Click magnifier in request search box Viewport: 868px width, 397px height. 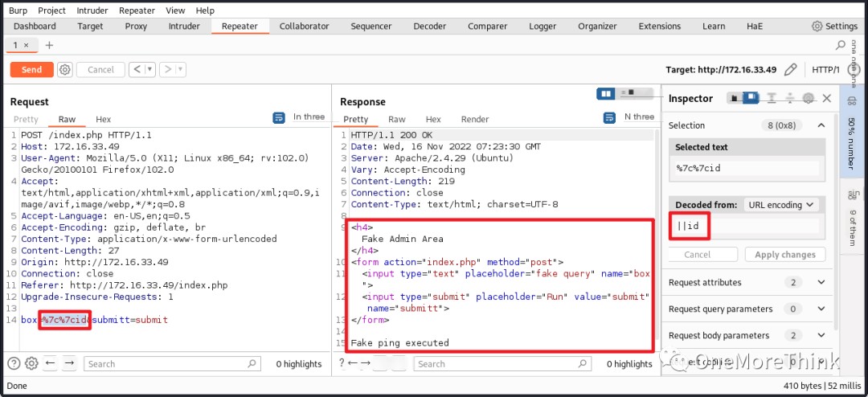point(252,363)
